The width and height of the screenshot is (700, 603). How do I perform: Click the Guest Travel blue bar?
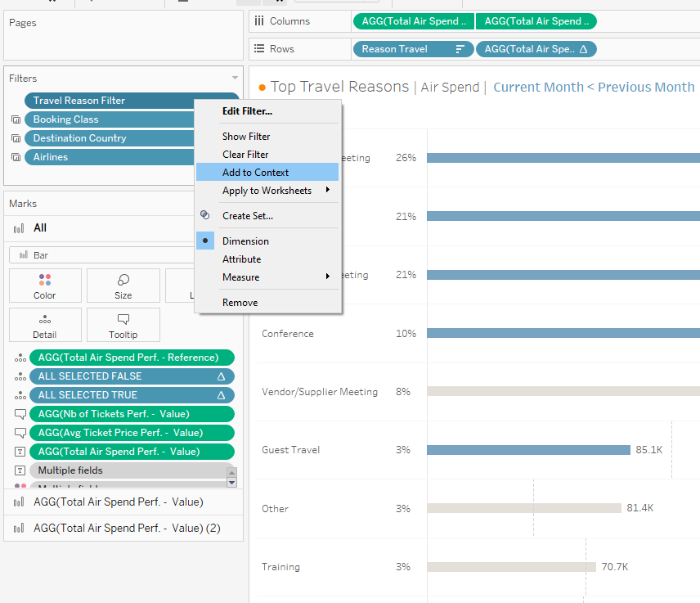(528, 450)
